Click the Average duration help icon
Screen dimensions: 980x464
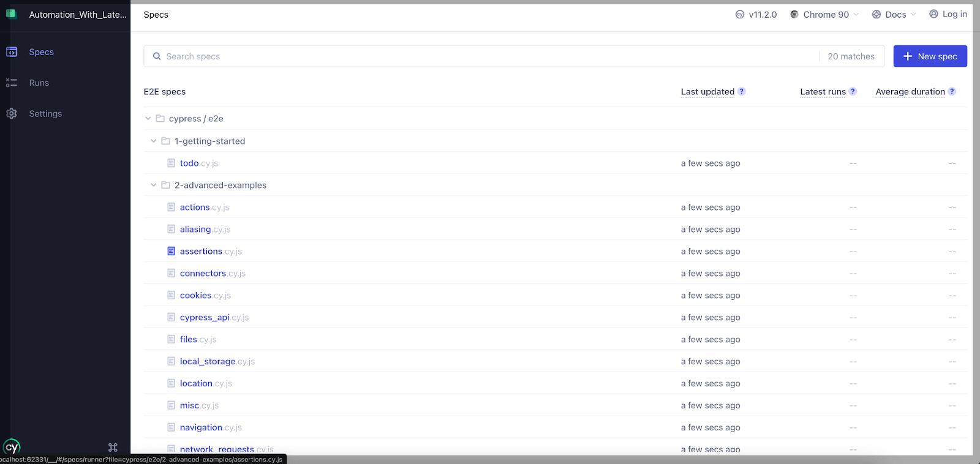coord(952,91)
